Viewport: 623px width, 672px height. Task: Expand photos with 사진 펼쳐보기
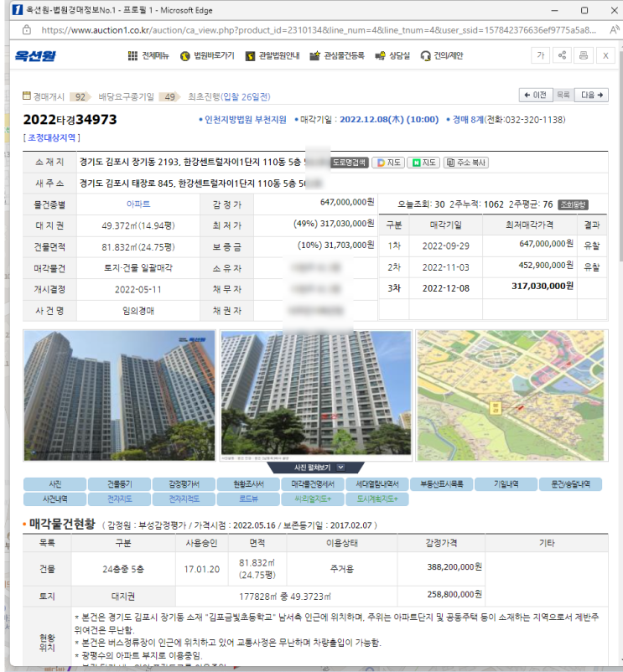pos(315,468)
